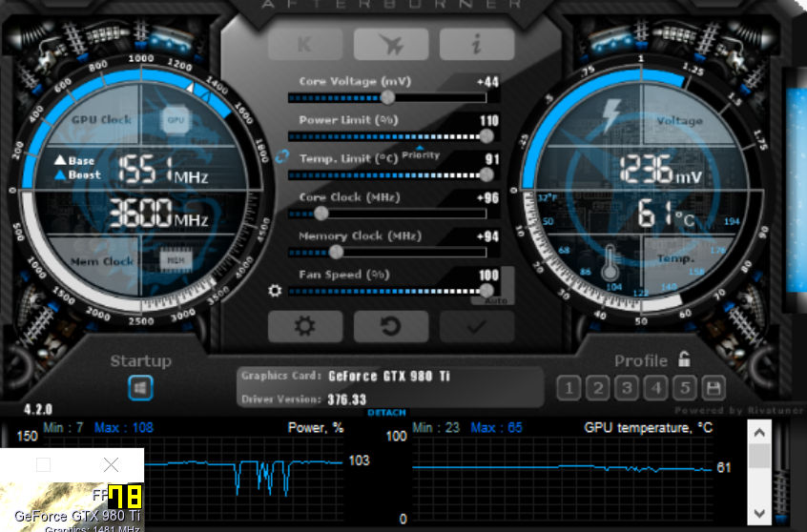Click the Temp. Limit value 91

click(x=492, y=159)
